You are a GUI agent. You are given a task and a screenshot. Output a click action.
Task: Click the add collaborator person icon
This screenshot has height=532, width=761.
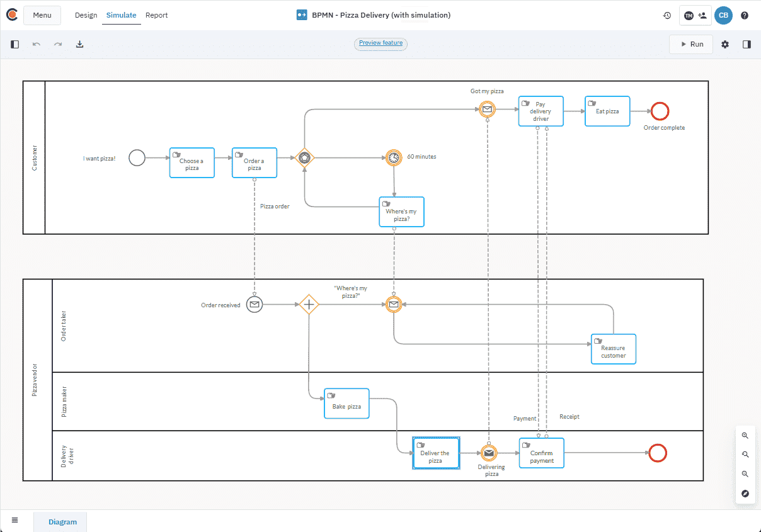pyautogui.click(x=702, y=15)
